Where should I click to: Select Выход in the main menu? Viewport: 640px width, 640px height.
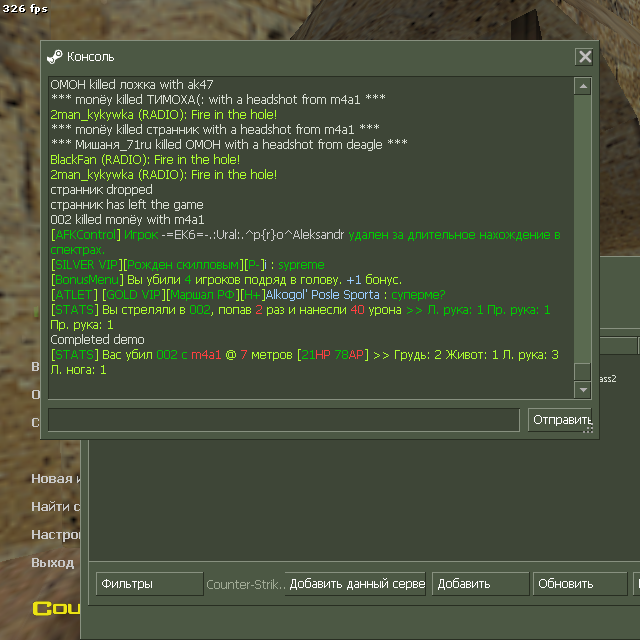click(53, 563)
